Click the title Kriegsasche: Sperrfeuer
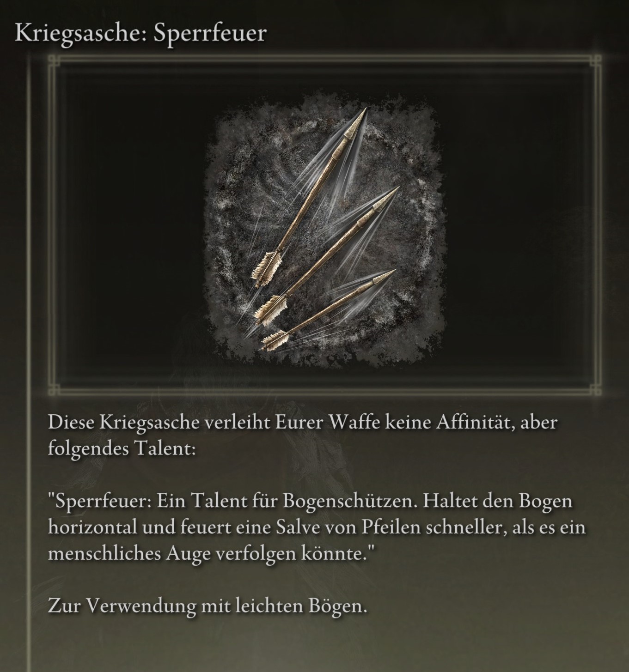 [x=140, y=33]
